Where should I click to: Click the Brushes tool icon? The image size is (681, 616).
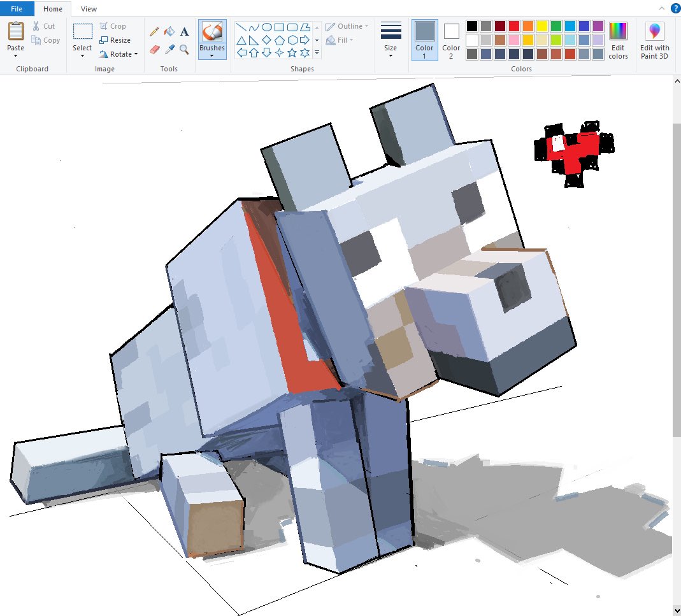pyautogui.click(x=212, y=32)
